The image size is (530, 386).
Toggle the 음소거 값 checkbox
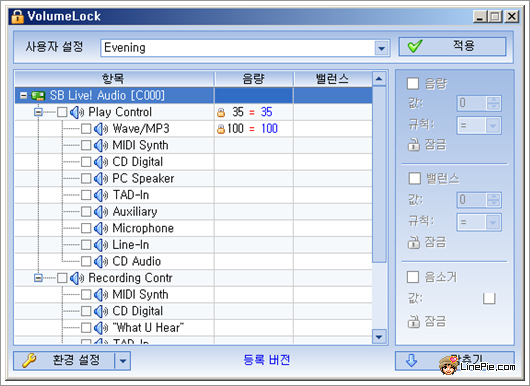click(x=489, y=298)
